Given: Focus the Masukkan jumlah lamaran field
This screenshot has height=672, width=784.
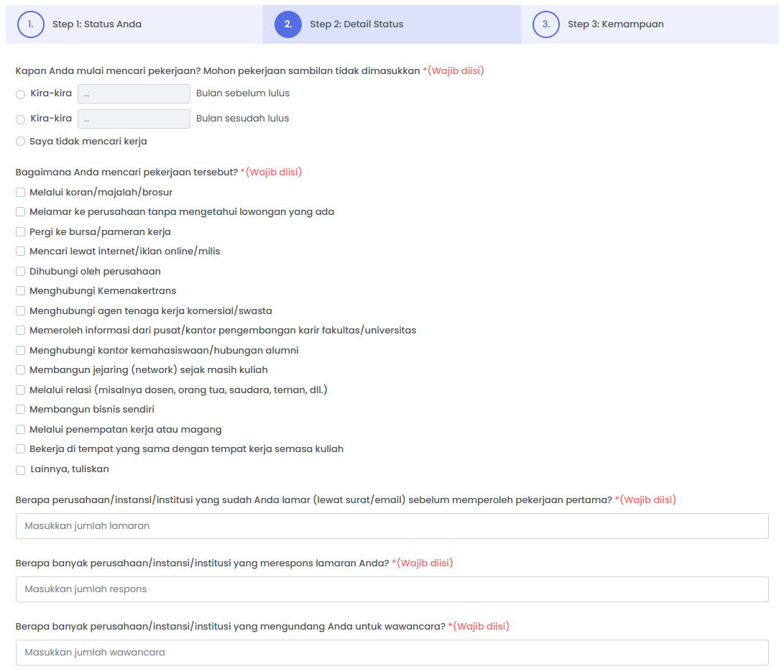Looking at the screenshot, I should (x=392, y=526).
